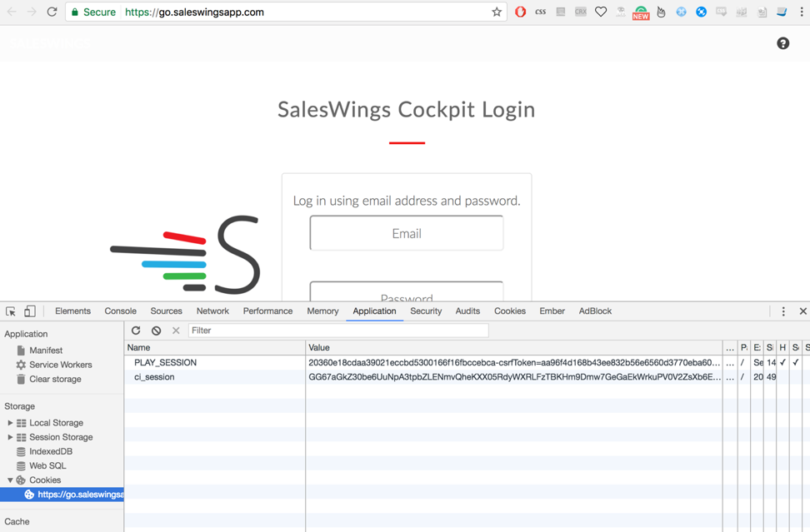Clear all cookies with the block icon
810x532 pixels.
click(156, 331)
